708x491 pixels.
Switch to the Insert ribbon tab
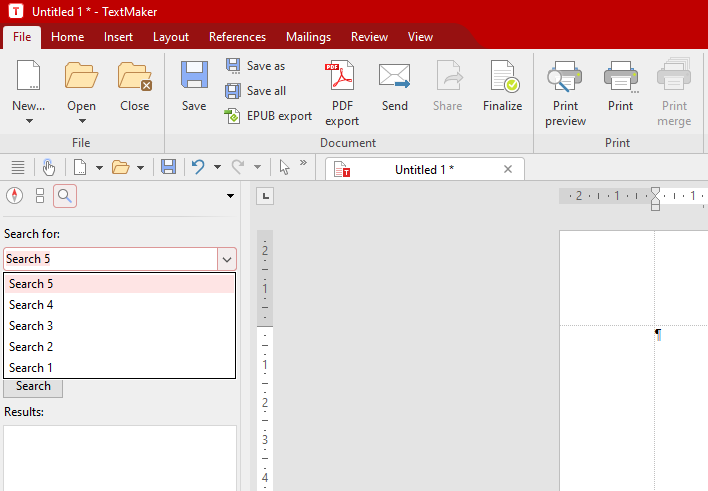(x=118, y=37)
